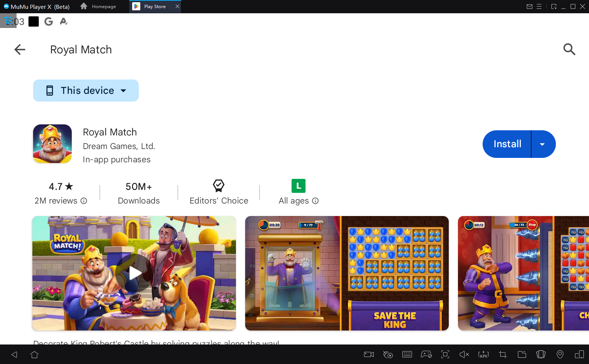Show info about 2M reviews

(x=84, y=201)
